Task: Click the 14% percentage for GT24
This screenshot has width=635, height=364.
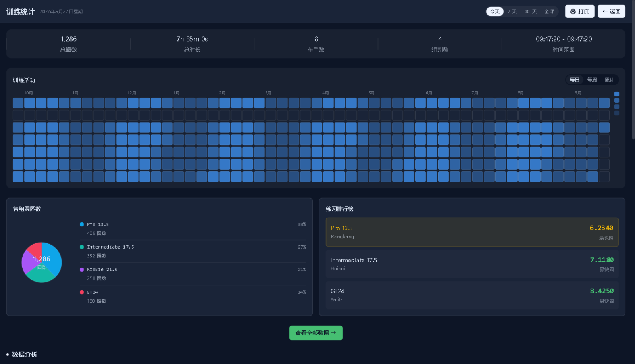Action: coord(302,292)
